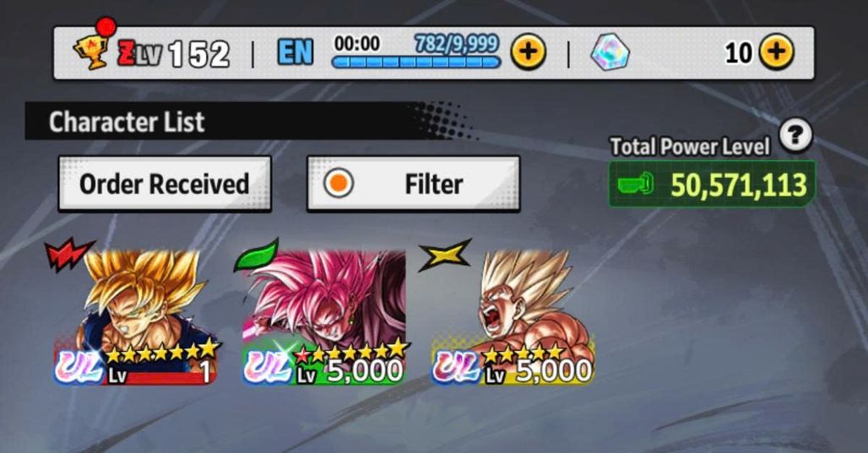Select the Super Saiyan Goku Lv 1 character
The image size is (868, 453).
136,316
